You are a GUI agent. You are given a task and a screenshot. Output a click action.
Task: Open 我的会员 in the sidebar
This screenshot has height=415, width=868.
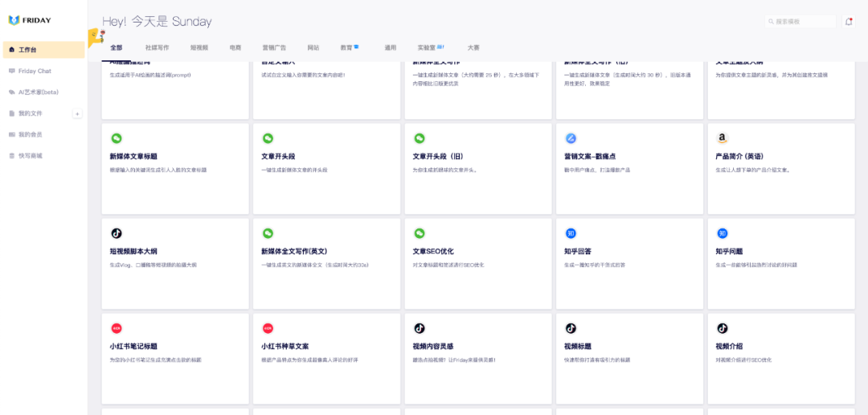click(x=31, y=134)
